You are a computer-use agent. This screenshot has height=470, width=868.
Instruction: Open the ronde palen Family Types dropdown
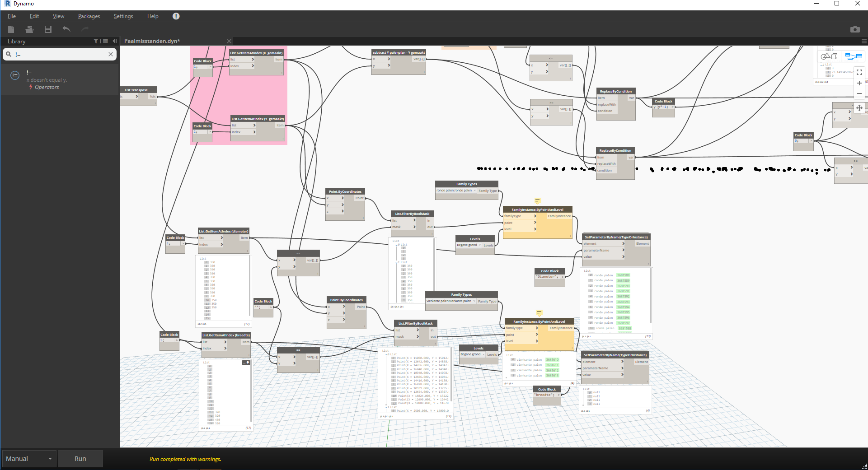(x=456, y=191)
